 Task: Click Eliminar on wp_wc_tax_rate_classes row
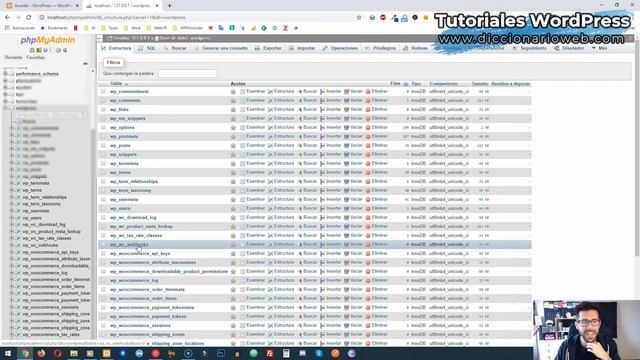[376, 235]
